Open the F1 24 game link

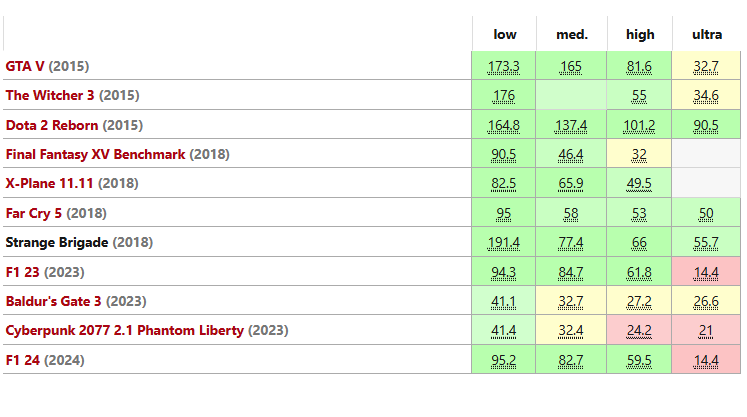pos(22,360)
